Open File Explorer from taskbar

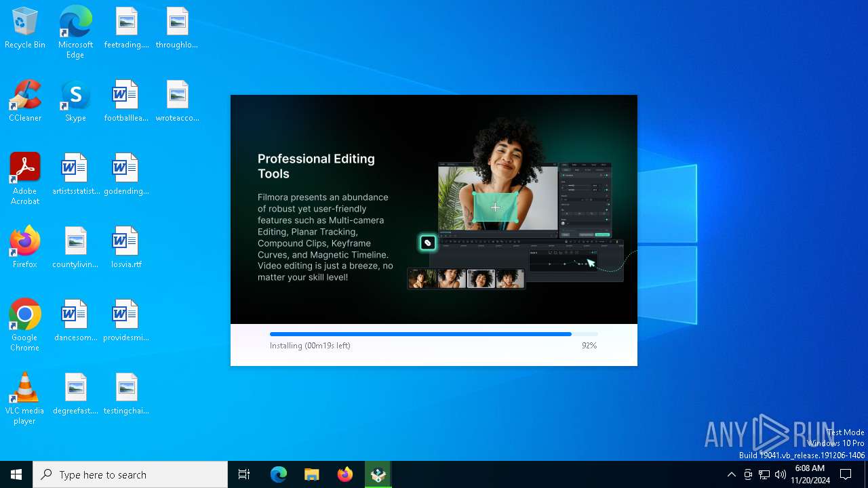click(312, 474)
